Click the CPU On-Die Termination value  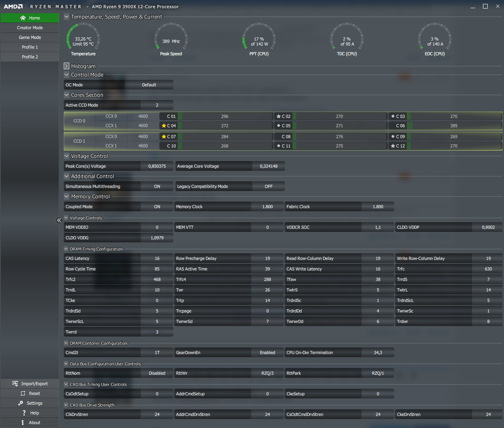[378, 353]
